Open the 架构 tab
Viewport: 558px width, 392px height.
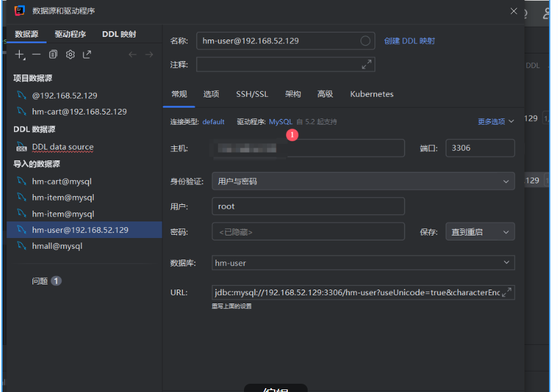click(x=293, y=94)
